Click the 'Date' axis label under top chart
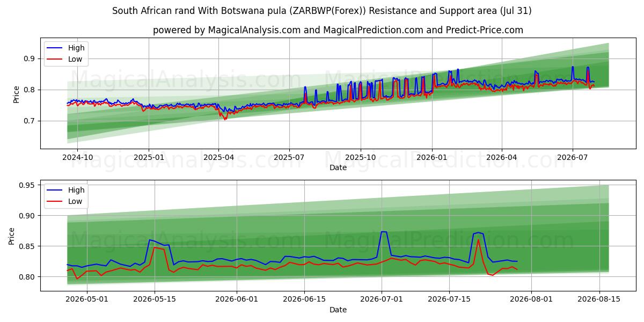Image resolution: width=644 pixels, height=322 pixels. click(x=338, y=167)
